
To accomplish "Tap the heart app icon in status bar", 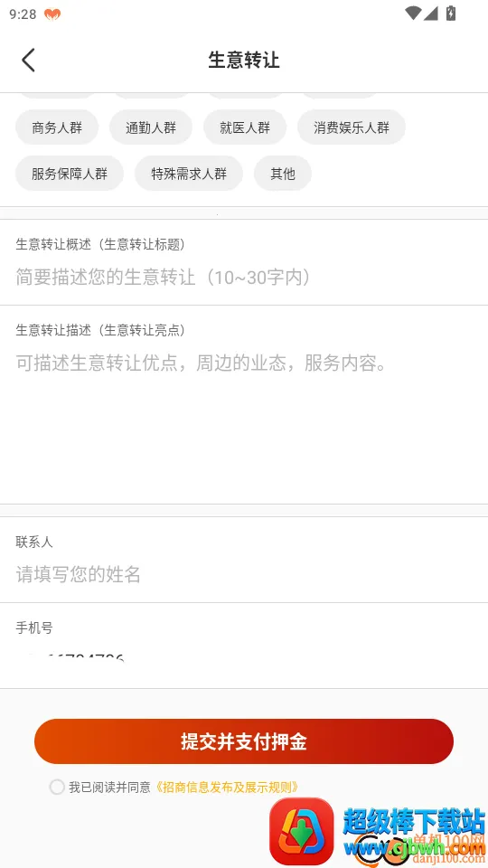I will [52, 14].
